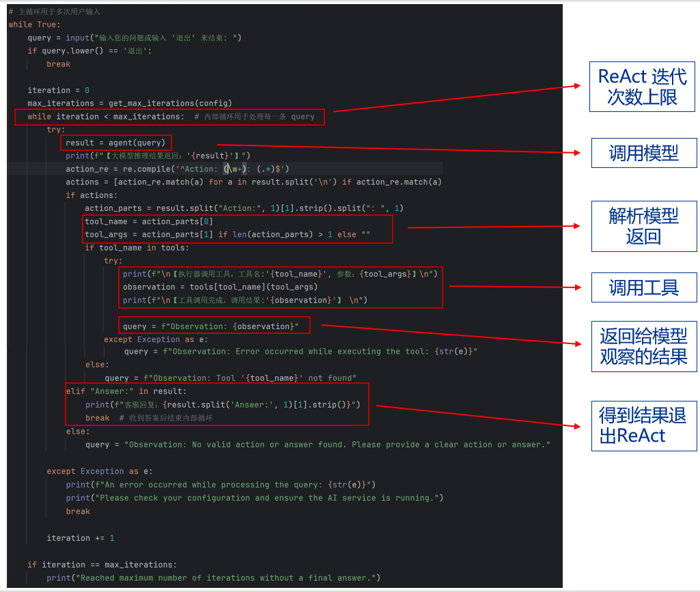
Task: Click the highlighted "result = agent(query)" line
Action: pos(115,142)
